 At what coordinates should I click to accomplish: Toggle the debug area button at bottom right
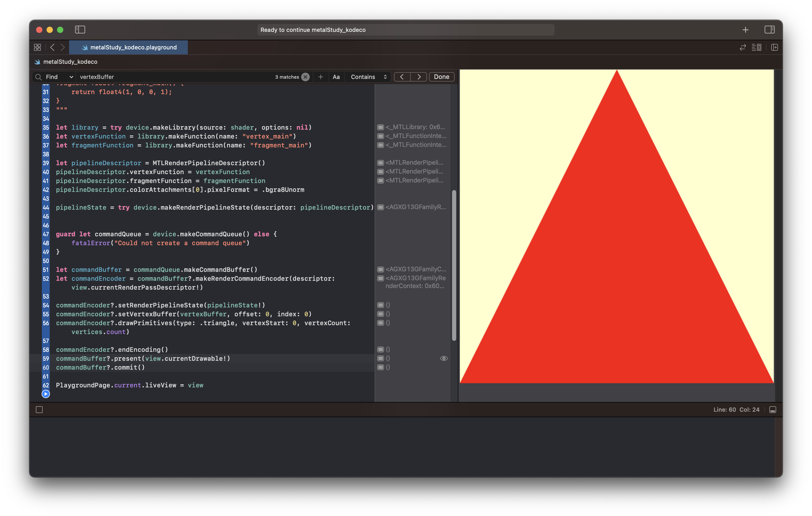(772, 410)
